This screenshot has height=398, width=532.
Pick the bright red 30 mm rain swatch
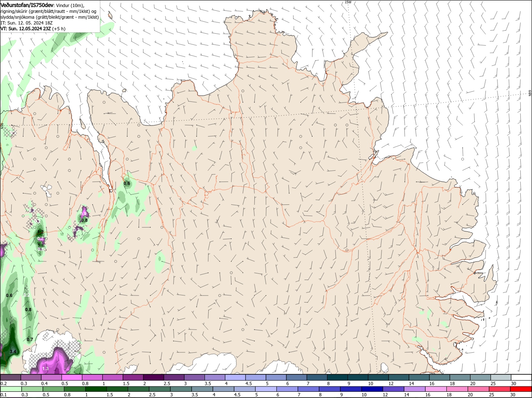pos(521,389)
